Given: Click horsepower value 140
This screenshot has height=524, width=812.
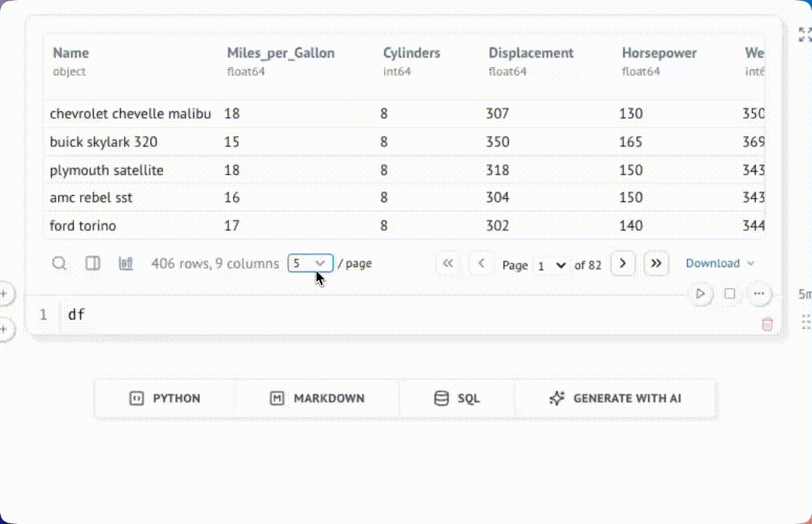Looking at the screenshot, I should [631, 226].
